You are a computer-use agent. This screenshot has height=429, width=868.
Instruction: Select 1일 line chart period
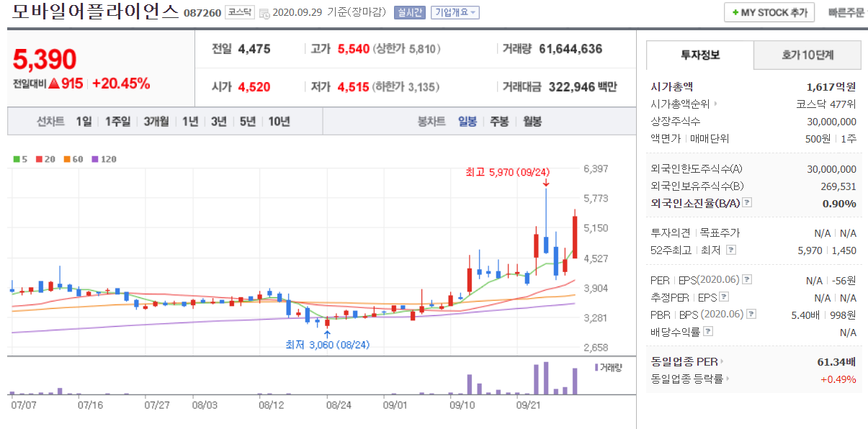point(84,122)
